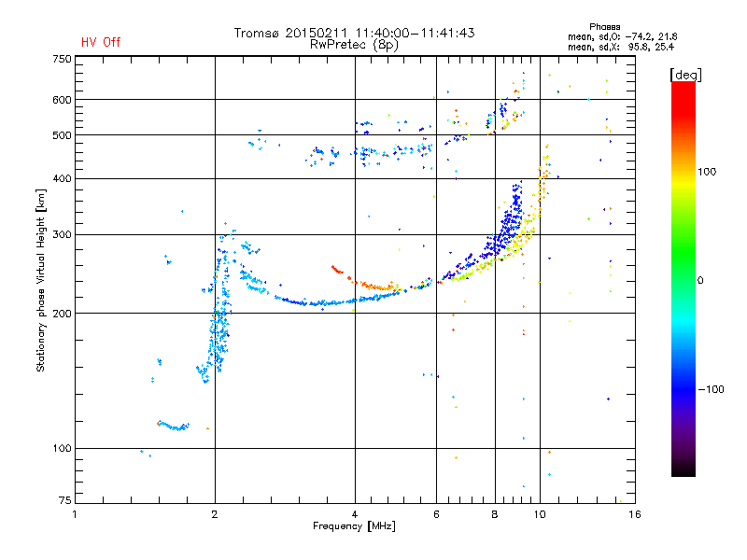
Task: Click the x-axis tick label '2'
Action: coord(215,514)
